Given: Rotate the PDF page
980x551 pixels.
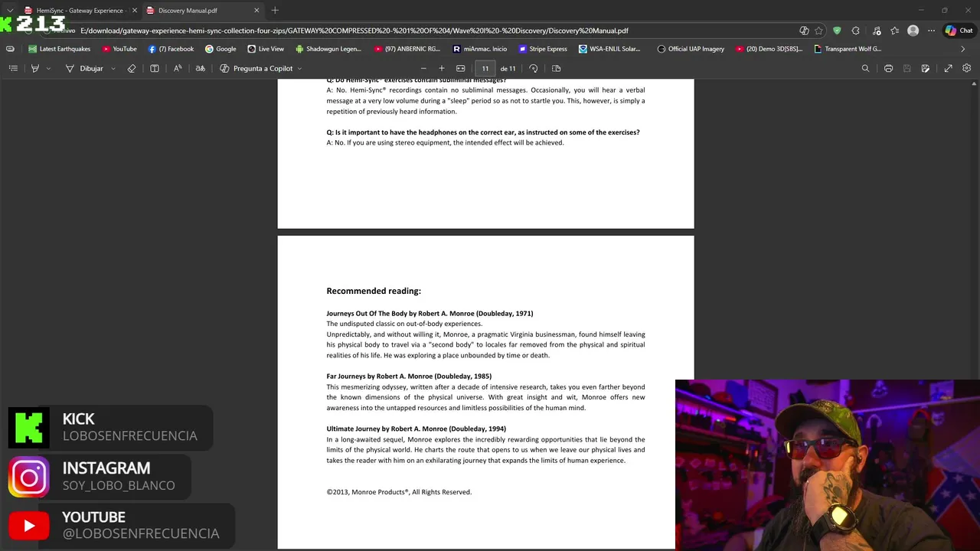Looking at the screenshot, I should point(534,68).
